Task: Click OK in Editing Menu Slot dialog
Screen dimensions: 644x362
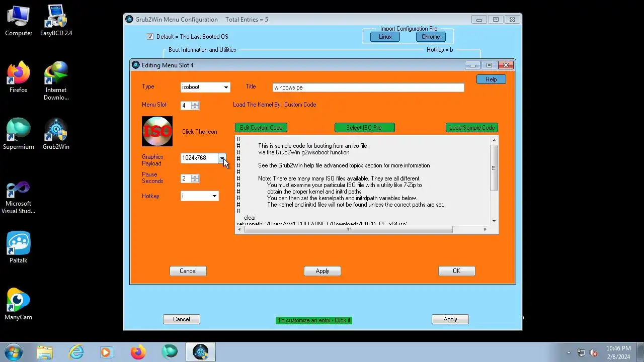Action: pos(456,271)
